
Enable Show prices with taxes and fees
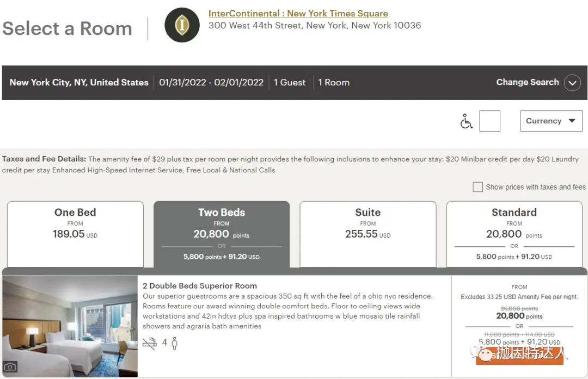477,187
